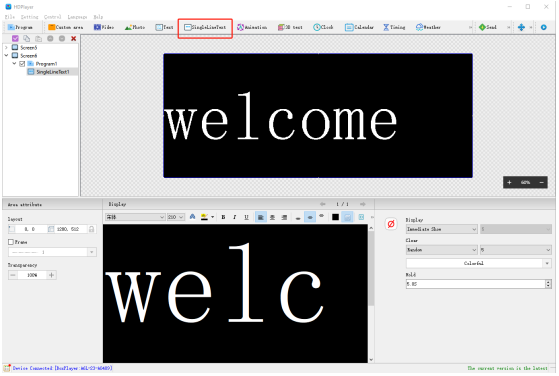The height and width of the screenshot is (376, 559).
Task: Align text to the top vertically
Action: pyautogui.click(x=322, y=216)
